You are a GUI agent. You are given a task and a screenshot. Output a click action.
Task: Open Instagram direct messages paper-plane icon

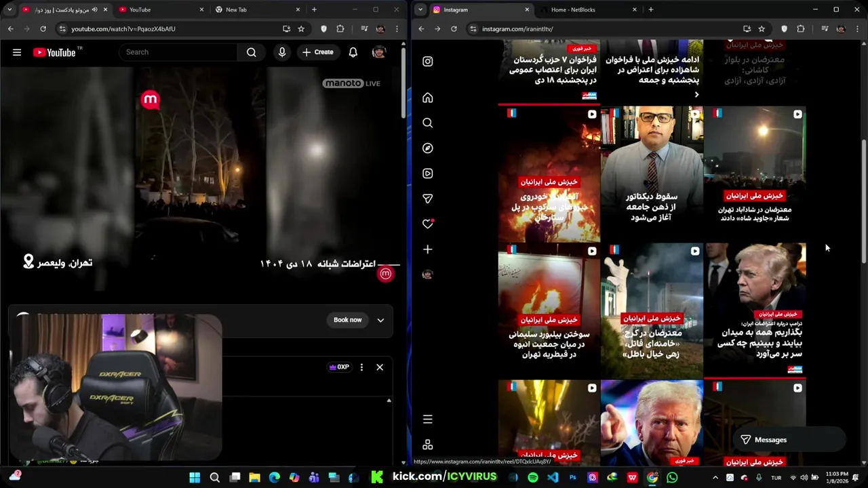428,199
